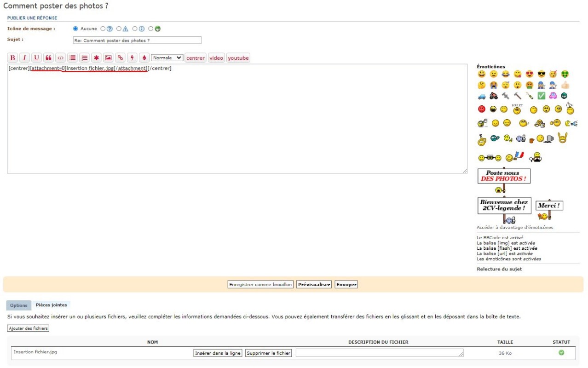Open the Pièces jointes tab
Image resolution: width=588 pixels, height=368 pixels.
pos(51,305)
